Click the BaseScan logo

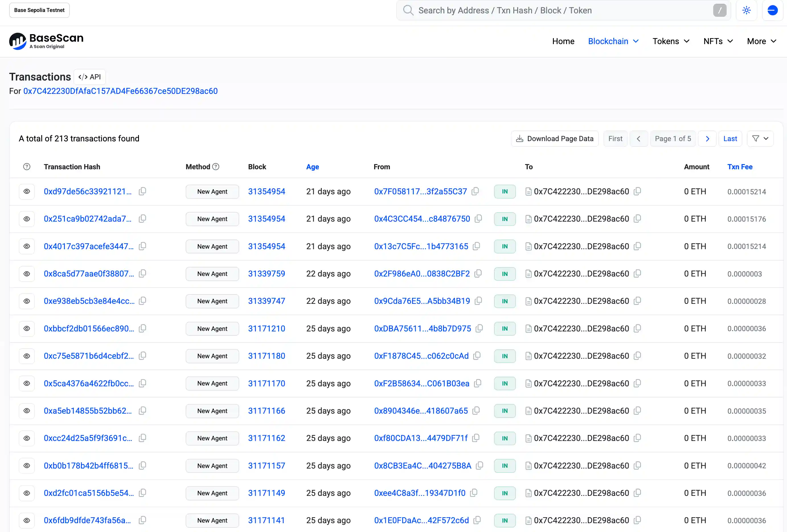(x=46, y=41)
